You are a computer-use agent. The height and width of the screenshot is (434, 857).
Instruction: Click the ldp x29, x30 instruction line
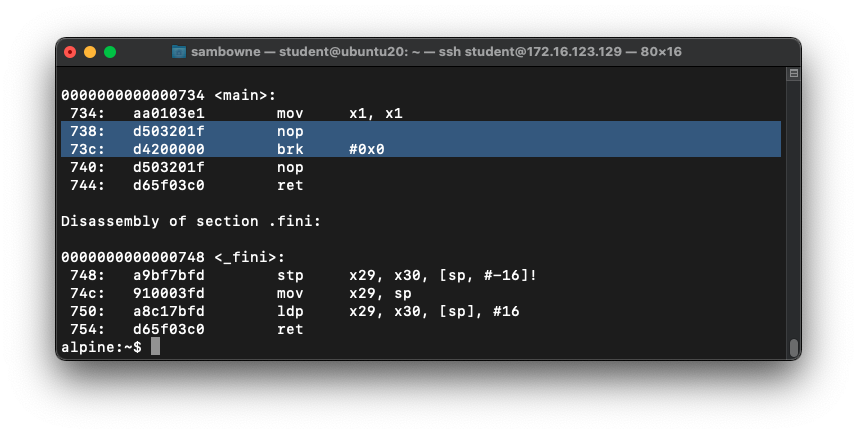coord(398,311)
